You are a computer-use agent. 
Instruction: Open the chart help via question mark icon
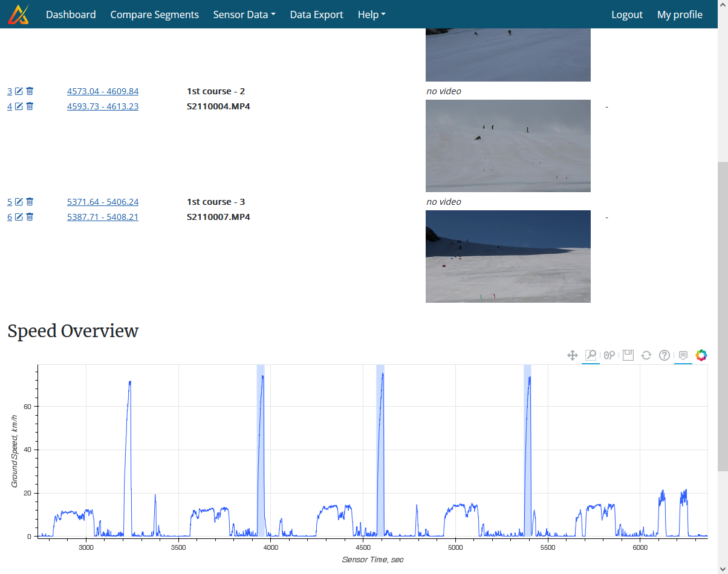(x=664, y=355)
